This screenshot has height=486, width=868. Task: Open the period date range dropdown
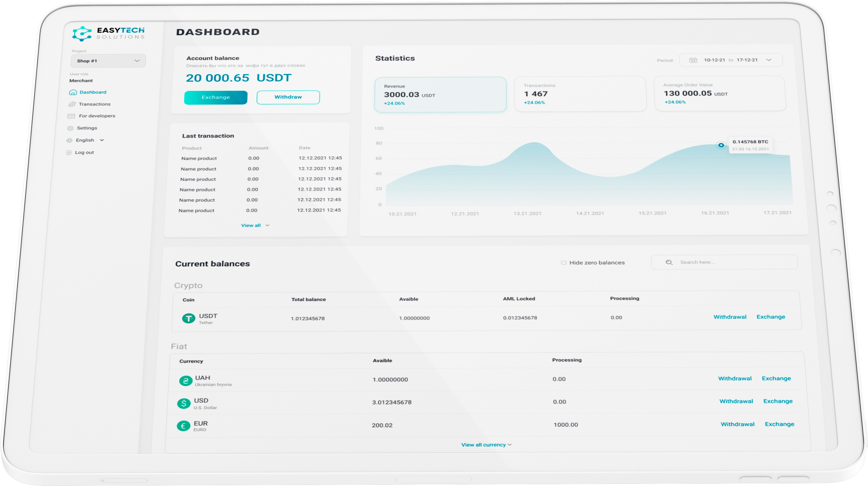pos(769,60)
